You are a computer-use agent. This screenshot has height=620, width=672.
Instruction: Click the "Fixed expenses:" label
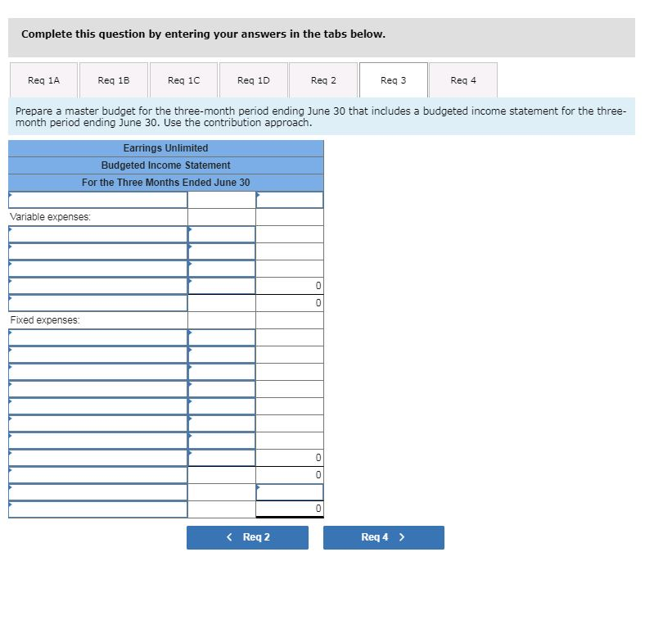tap(45, 320)
